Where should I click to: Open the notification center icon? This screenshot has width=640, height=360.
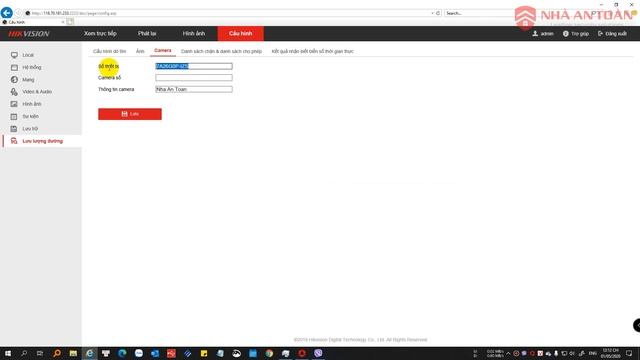coord(629,353)
